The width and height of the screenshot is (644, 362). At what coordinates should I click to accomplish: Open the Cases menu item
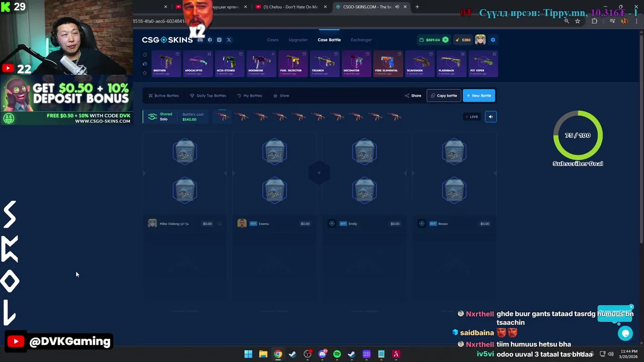coord(273,40)
